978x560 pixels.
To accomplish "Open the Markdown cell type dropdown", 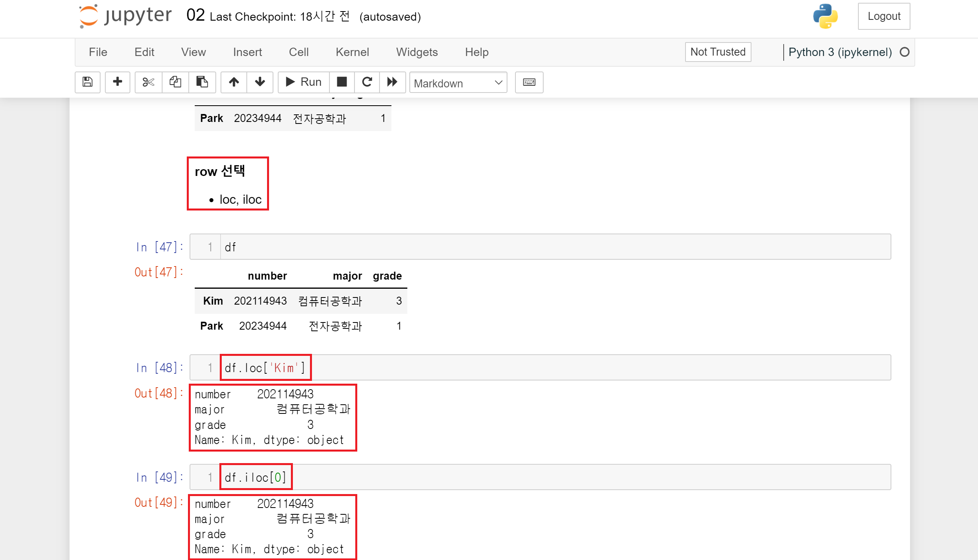I will pos(458,83).
